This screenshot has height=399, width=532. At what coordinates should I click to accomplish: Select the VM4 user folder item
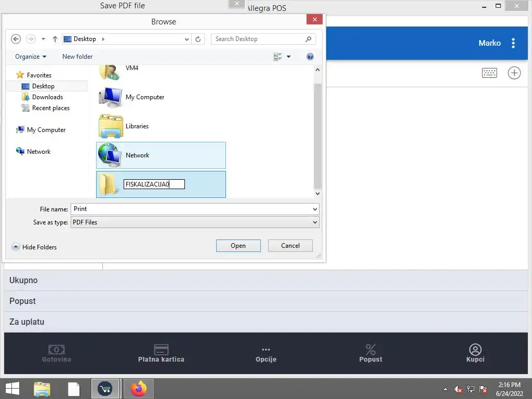pos(131,68)
